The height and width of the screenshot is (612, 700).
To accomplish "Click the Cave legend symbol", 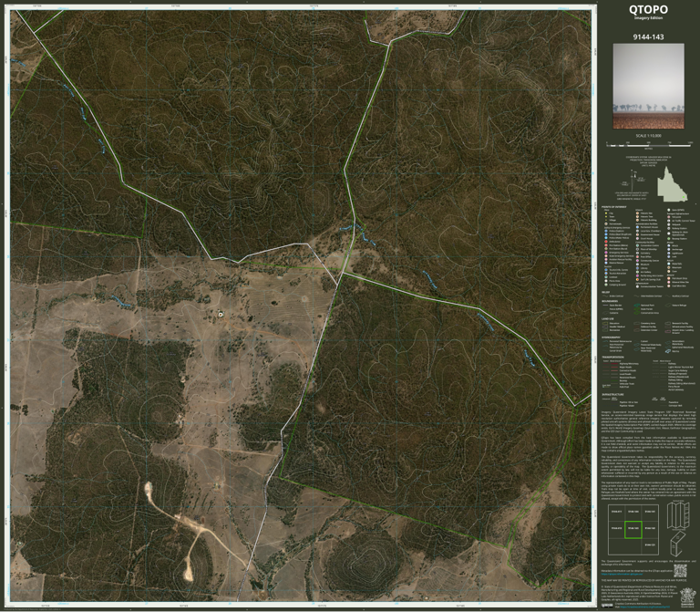I will tap(669, 271).
